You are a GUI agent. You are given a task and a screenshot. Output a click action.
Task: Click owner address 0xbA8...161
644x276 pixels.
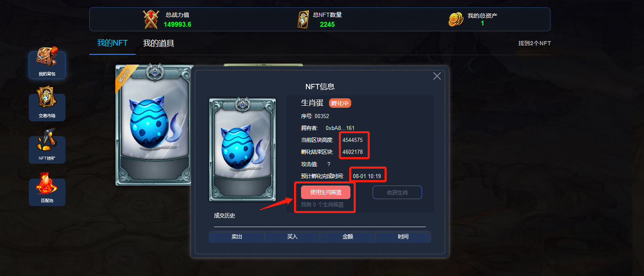(340, 128)
